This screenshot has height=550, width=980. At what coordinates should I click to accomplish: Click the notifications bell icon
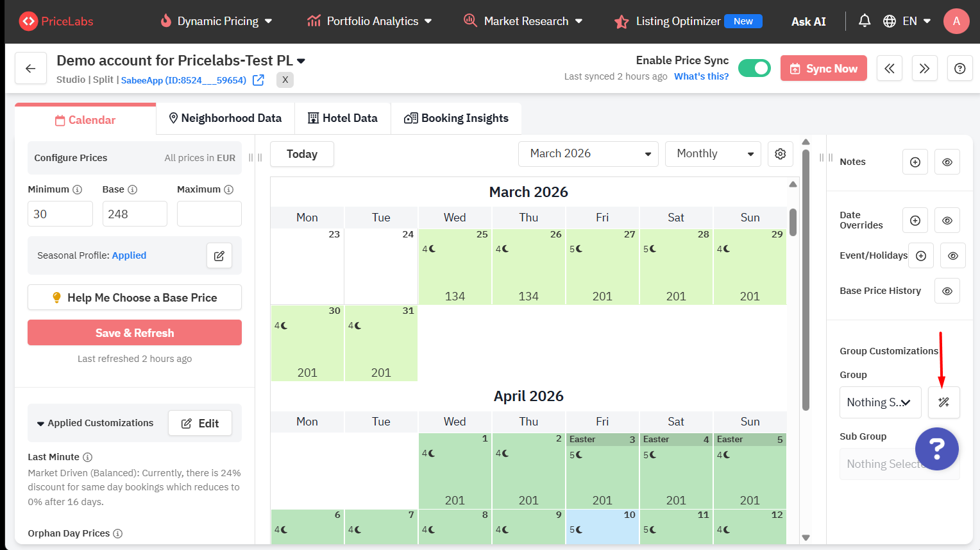(x=864, y=21)
